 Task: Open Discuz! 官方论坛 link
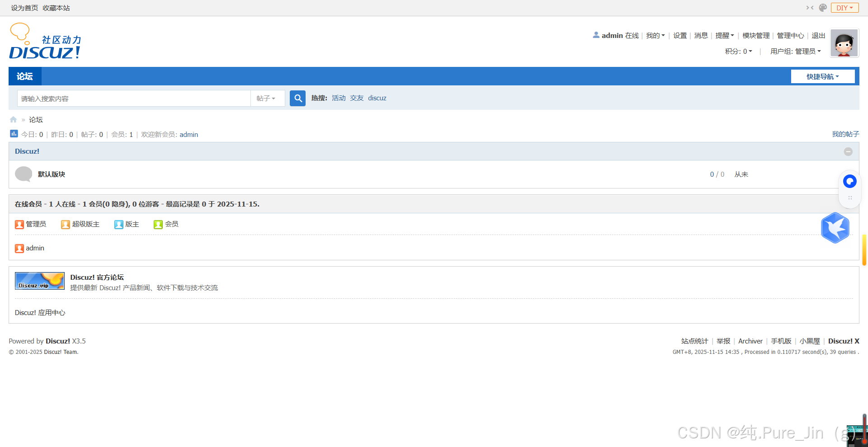[97, 278]
